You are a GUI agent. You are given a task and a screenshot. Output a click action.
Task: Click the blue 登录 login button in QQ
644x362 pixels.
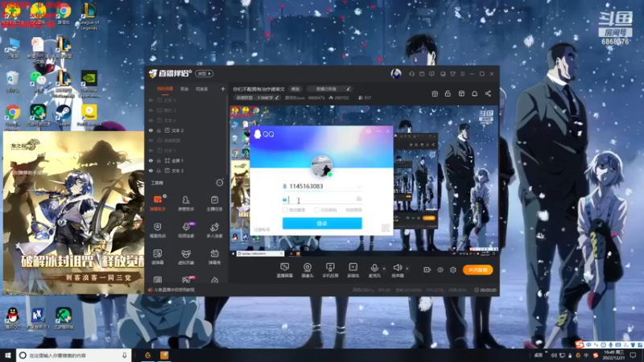[x=322, y=224]
